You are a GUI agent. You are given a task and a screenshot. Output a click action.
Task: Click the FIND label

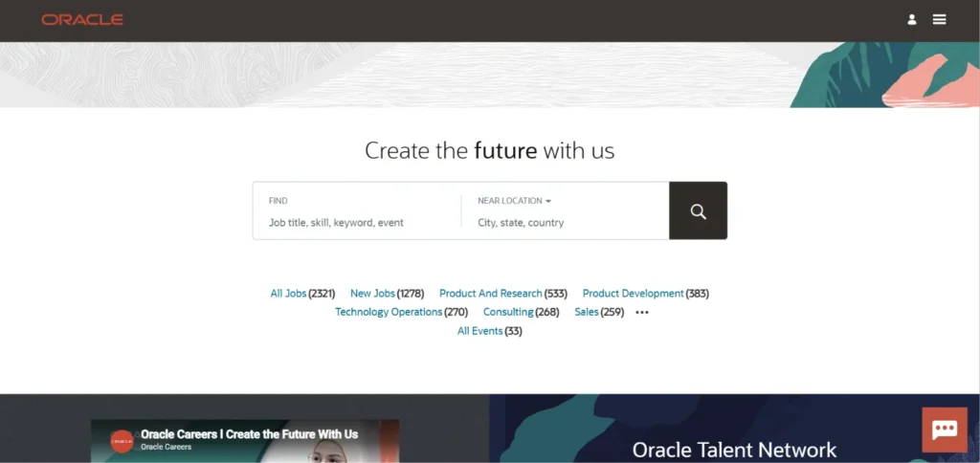point(278,201)
